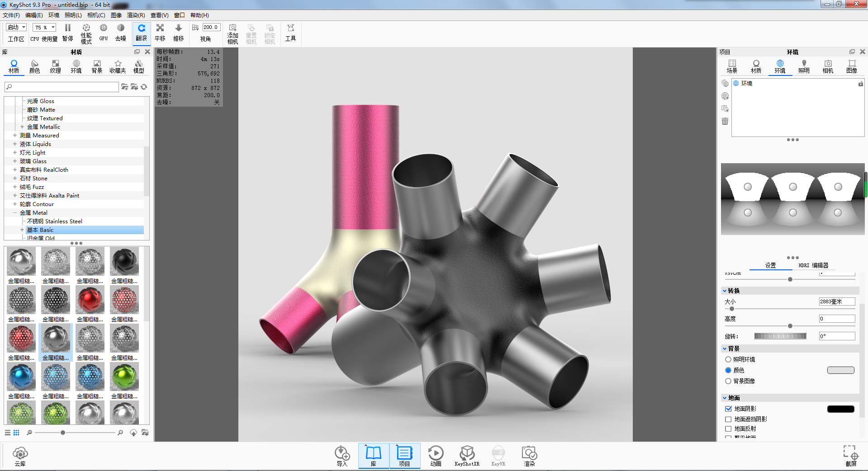
Task: Enable the Ground Reflections (地面反射) checkbox
Action: pos(728,429)
